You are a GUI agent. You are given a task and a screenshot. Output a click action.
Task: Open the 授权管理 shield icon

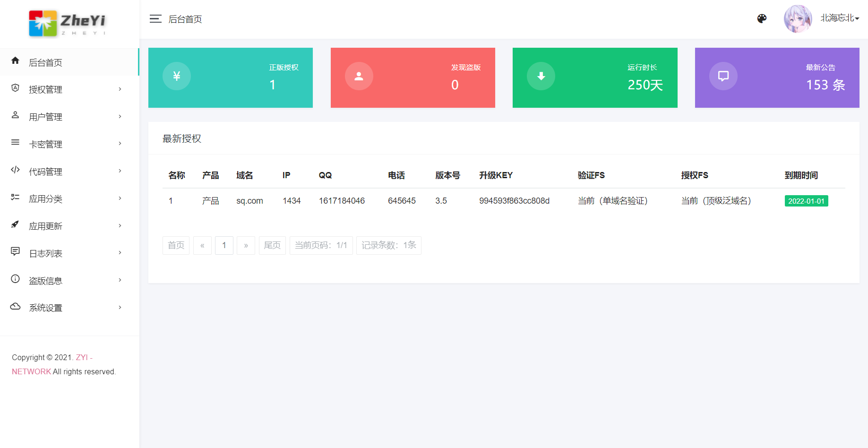pyautogui.click(x=15, y=89)
